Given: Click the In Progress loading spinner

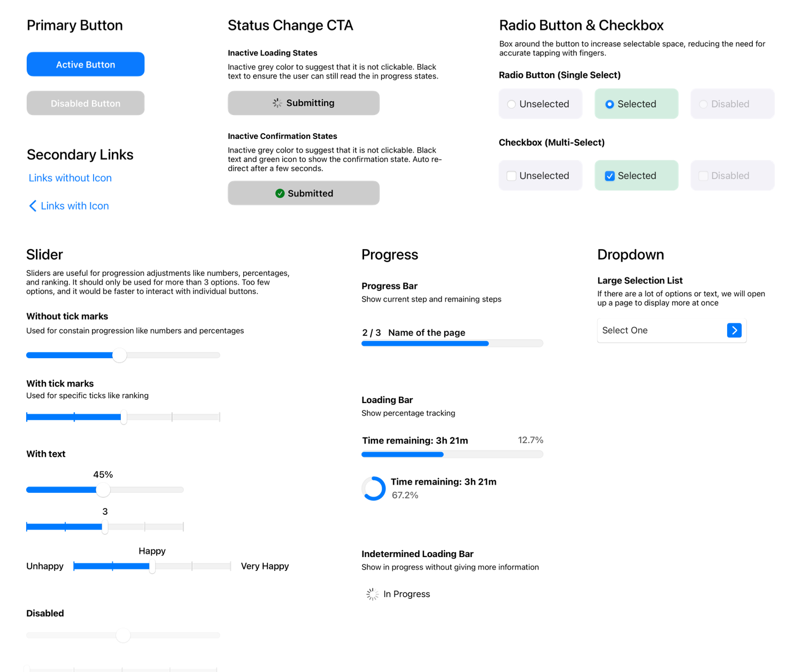Looking at the screenshot, I should coord(372,594).
